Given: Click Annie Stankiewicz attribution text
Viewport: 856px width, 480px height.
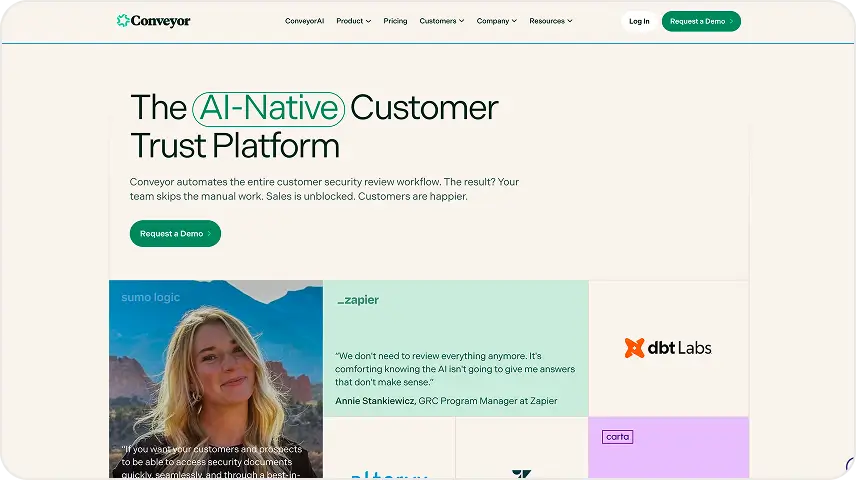Looking at the screenshot, I should click(446, 401).
